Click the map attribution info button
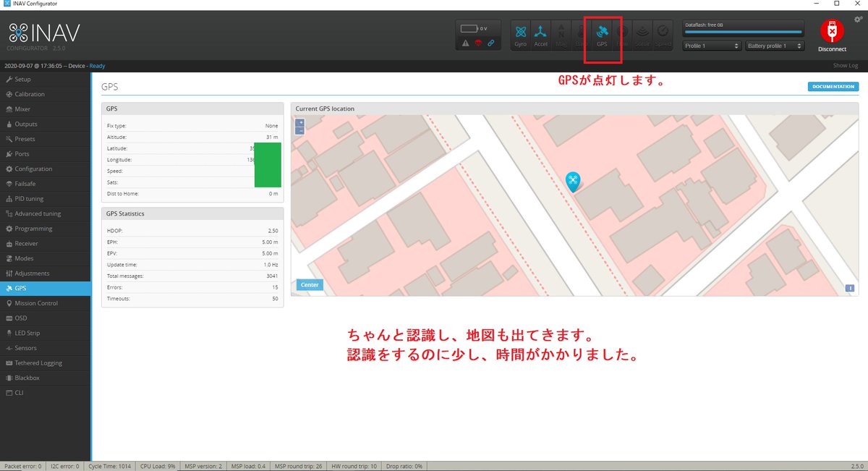Viewport: 868px width, 471px height. click(x=850, y=289)
